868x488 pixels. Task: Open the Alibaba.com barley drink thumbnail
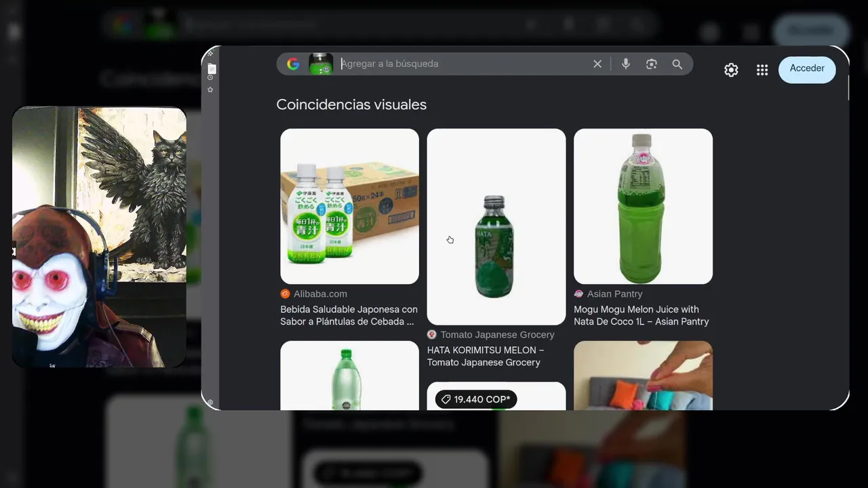click(x=350, y=206)
